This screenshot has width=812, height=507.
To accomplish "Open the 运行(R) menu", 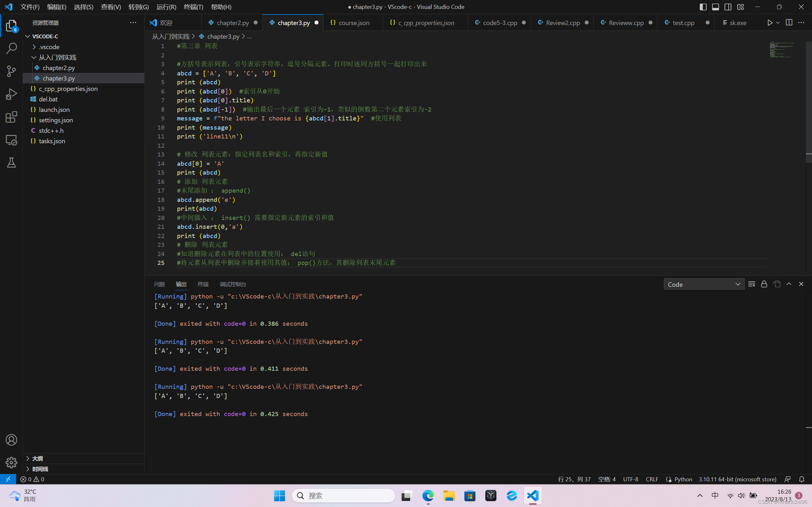I will coord(166,7).
